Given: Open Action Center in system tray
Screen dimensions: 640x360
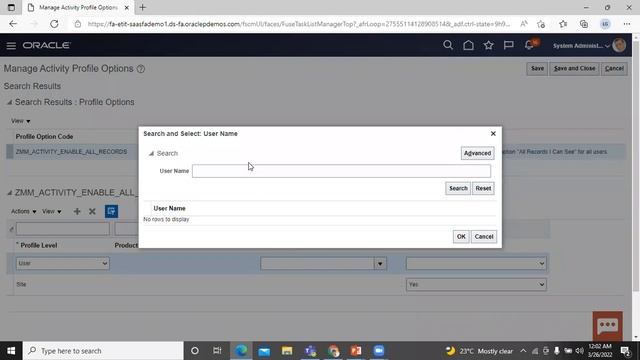Looking at the screenshot, I should click(x=626, y=351).
